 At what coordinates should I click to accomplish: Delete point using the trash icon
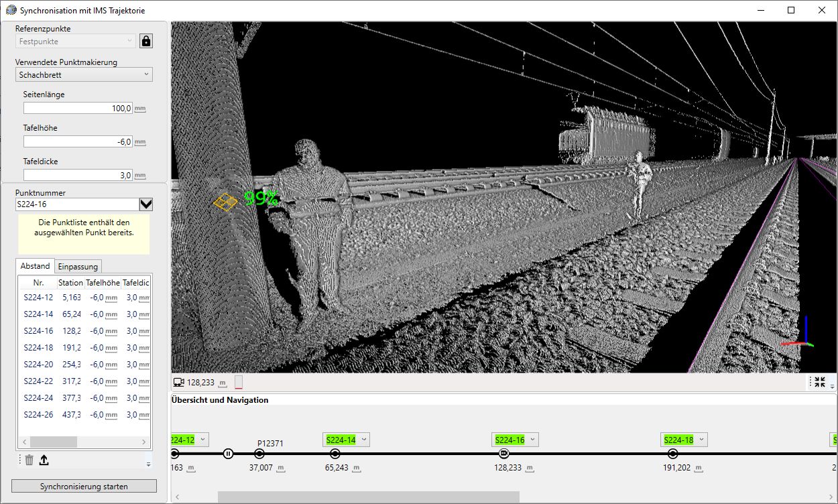point(29,460)
